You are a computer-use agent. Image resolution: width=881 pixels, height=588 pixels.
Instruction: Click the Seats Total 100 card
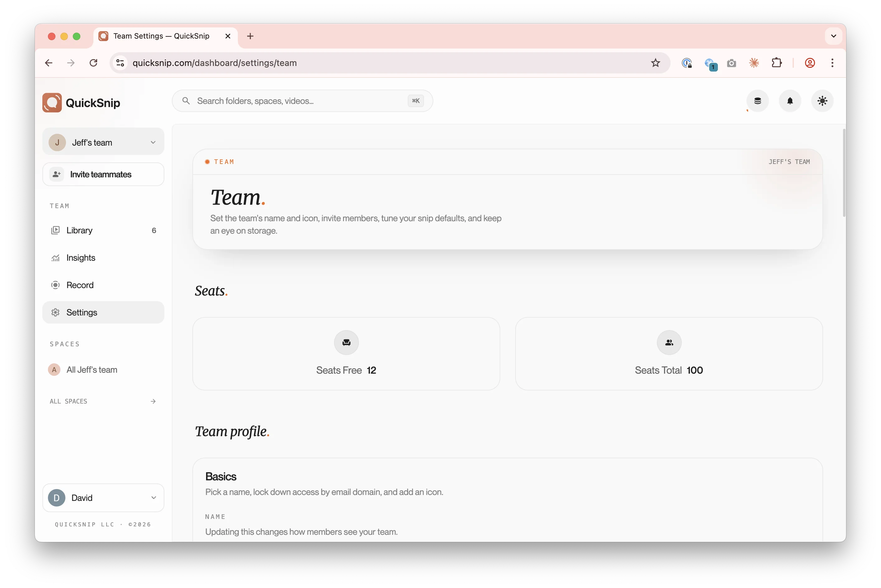pos(669,354)
